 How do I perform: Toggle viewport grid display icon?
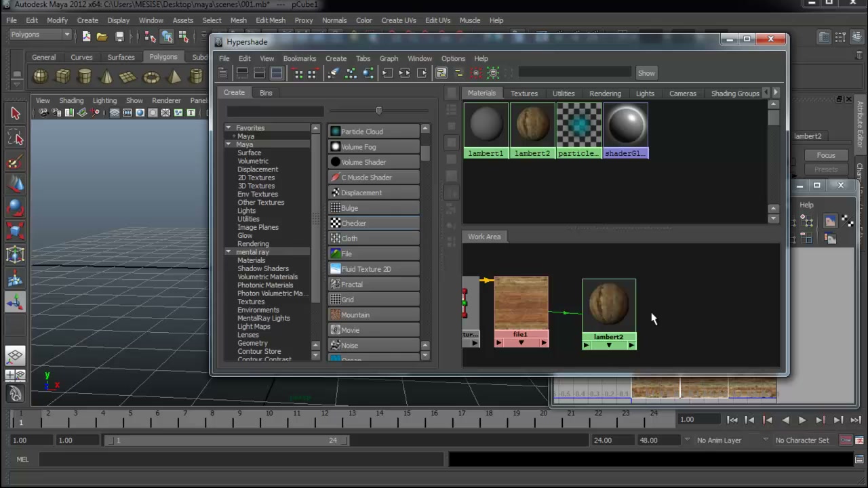(x=115, y=113)
